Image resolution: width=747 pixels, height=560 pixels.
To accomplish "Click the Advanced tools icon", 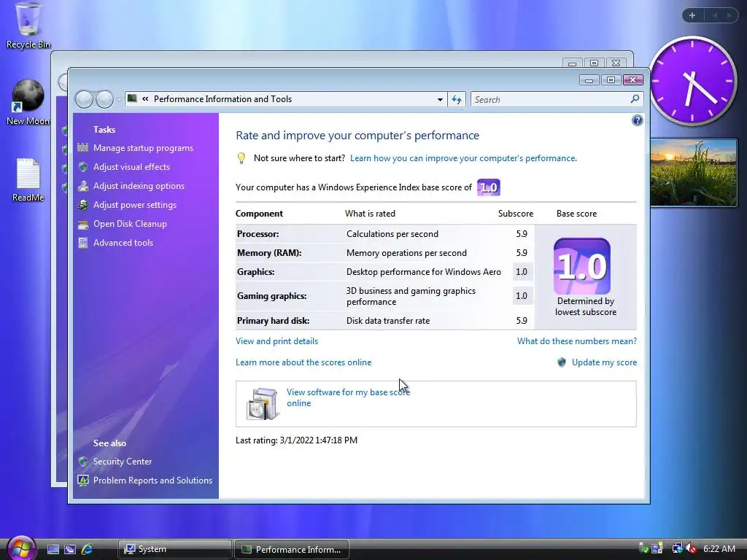I will coord(83,243).
